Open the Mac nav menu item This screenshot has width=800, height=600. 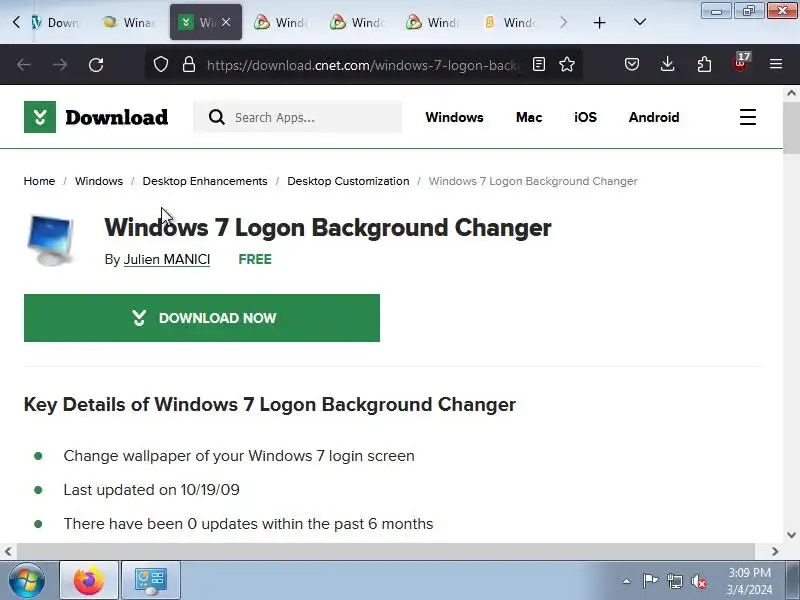tap(529, 117)
